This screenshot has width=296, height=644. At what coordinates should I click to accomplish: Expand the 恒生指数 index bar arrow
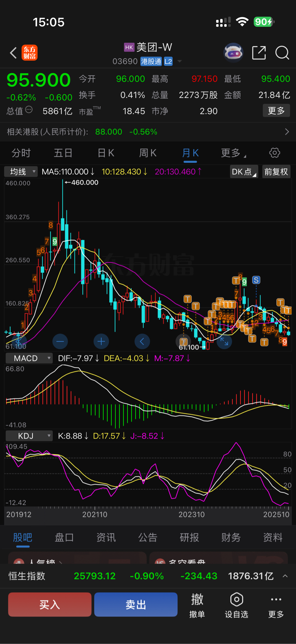[x=285, y=576]
